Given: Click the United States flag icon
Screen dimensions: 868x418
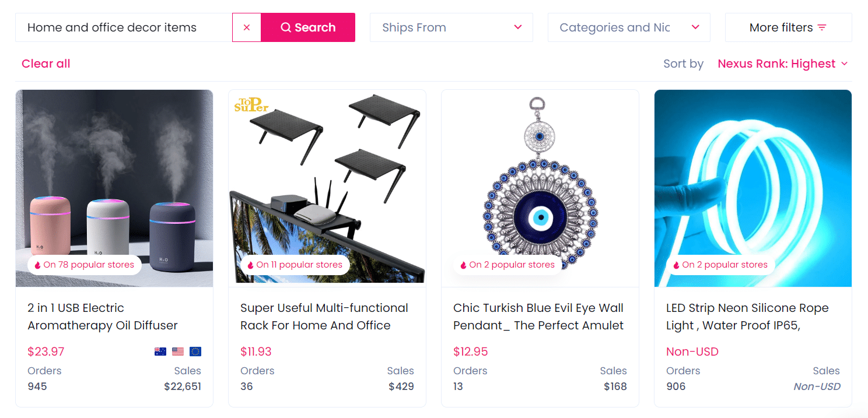Looking at the screenshot, I should pos(178,352).
